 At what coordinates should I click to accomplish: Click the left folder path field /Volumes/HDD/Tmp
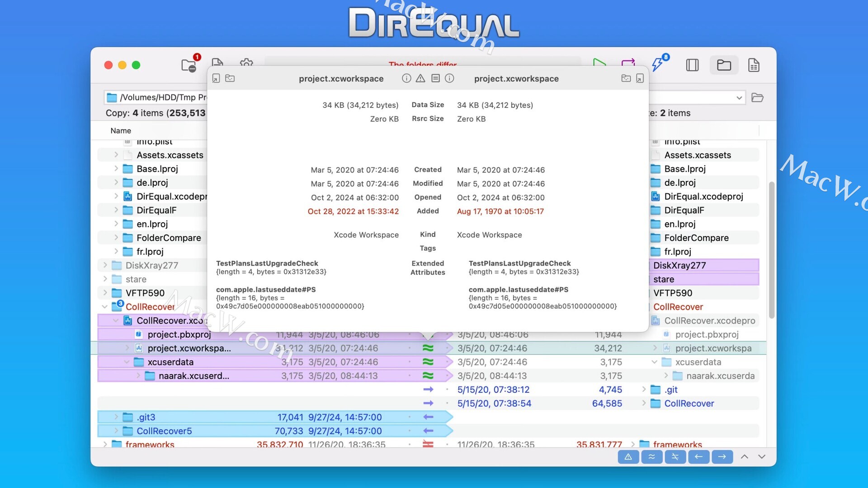pyautogui.click(x=156, y=98)
